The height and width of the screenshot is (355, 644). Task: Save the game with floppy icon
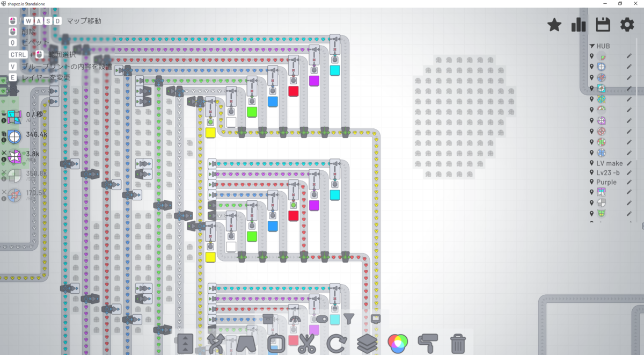pyautogui.click(x=603, y=25)
